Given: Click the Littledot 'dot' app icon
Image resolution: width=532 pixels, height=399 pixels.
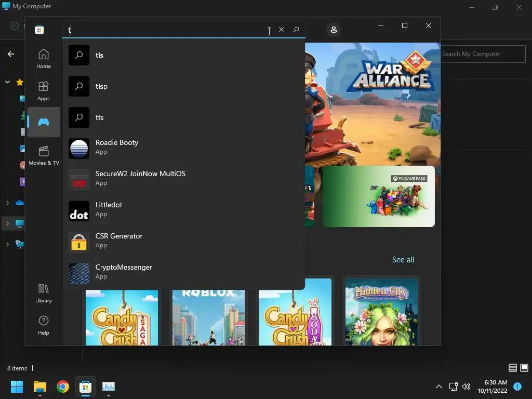Looking at the screenshot, I should coord(79,211).
